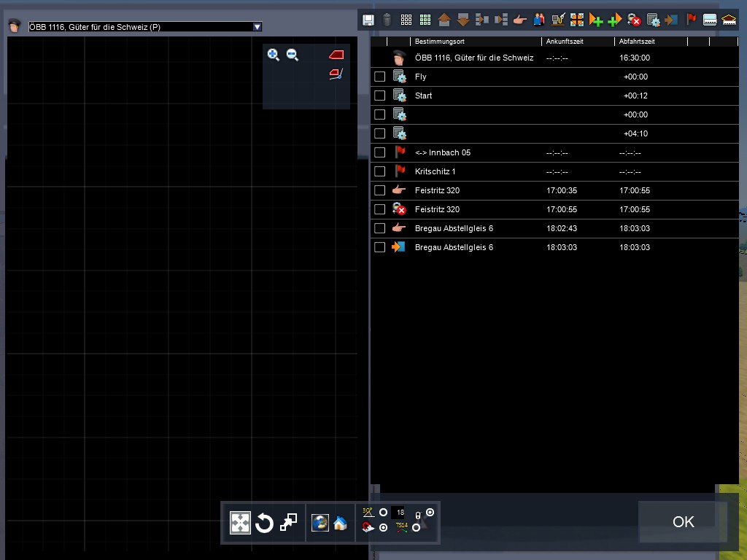Click the blue house home icon

[x=340, y=523]
